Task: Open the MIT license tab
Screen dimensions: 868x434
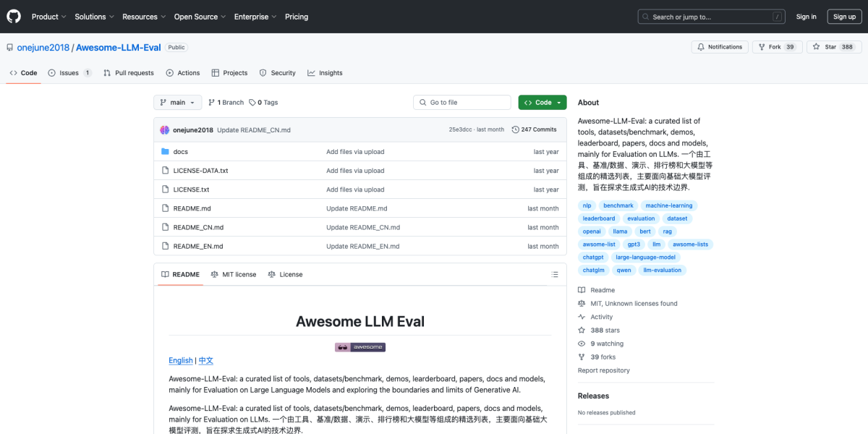Action: click(x=234, y=275)
